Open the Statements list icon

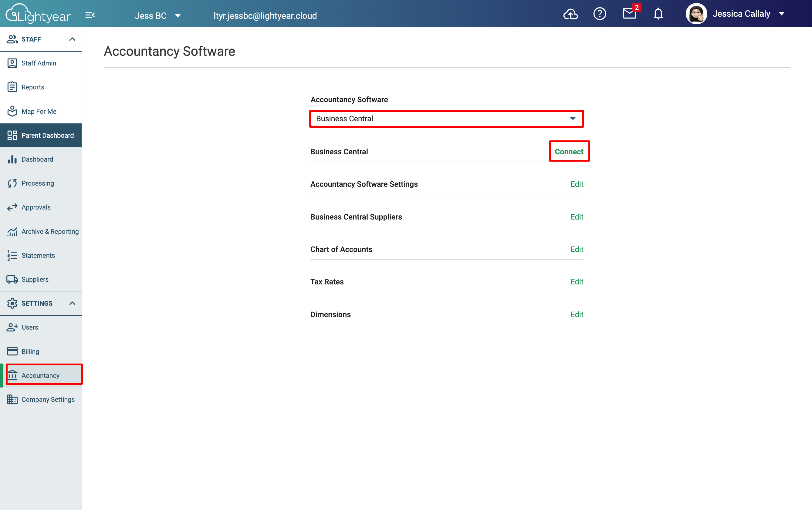[x=12, y=255]
